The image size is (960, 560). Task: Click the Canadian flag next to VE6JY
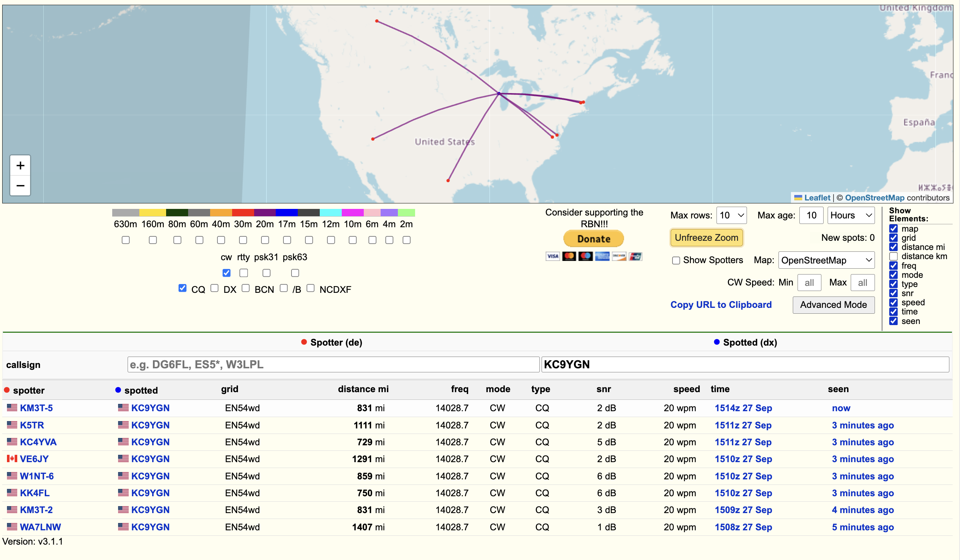[12, 459]
